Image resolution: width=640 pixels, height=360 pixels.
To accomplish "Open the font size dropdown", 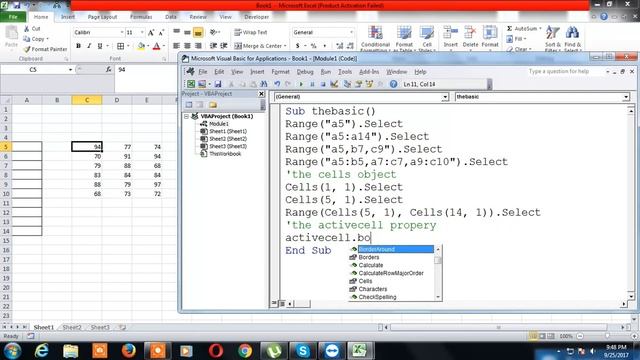I will [x=142, y=32].
